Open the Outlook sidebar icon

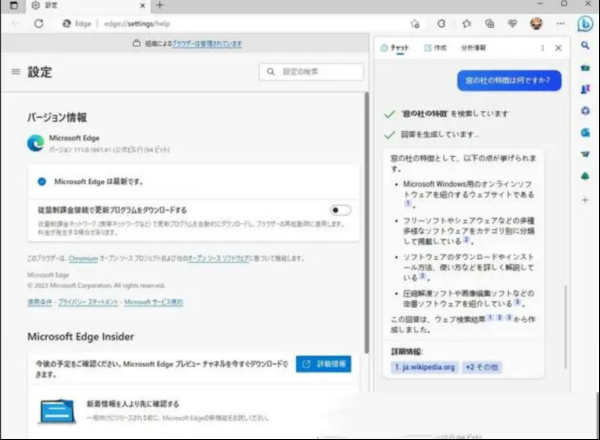(585, 132)
